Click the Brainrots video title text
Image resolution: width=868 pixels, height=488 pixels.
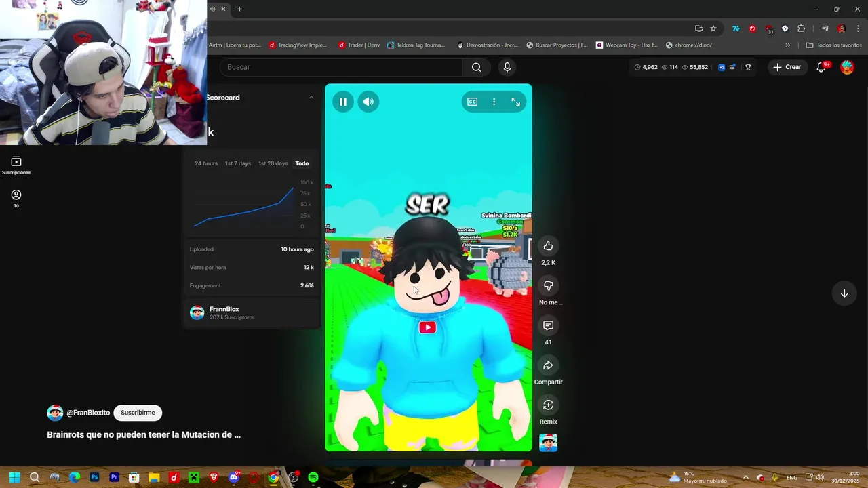click(144, 435)
